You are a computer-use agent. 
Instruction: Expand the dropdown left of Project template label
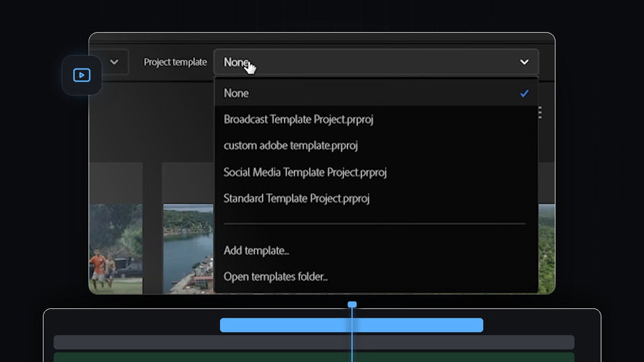pyautogui.click(x=114, y=62)
